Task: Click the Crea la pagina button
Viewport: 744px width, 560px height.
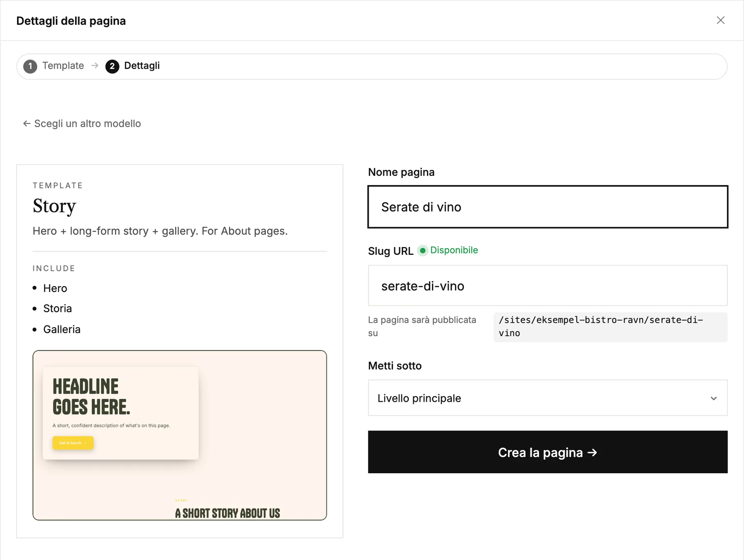Action: click(548, 452)
